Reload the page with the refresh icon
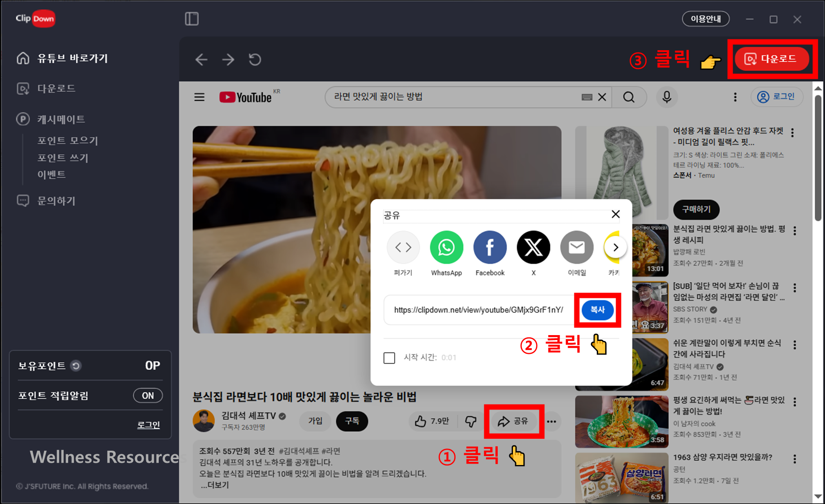The width and height of the screenshot is (825, 504). pyautogui.click(x=255, y=60)
